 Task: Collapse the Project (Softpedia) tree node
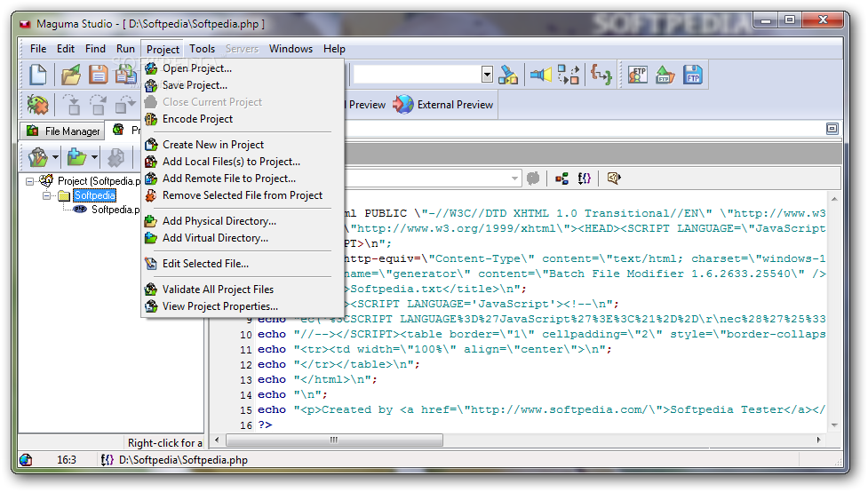[30, 181]
